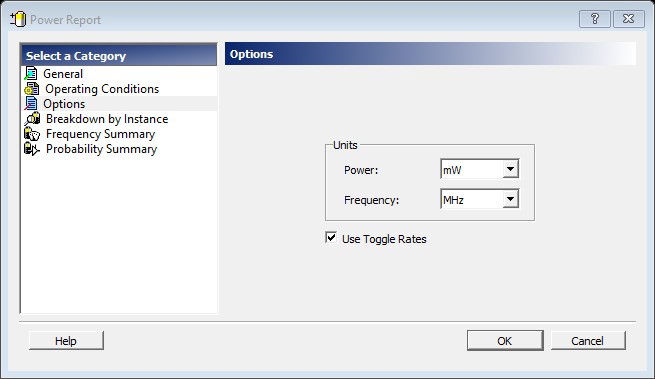Image resolution: width=655 pixels, height=379 pixels.
Task: Click the mW power unit combo box
Action: click(x=480, y=169)
